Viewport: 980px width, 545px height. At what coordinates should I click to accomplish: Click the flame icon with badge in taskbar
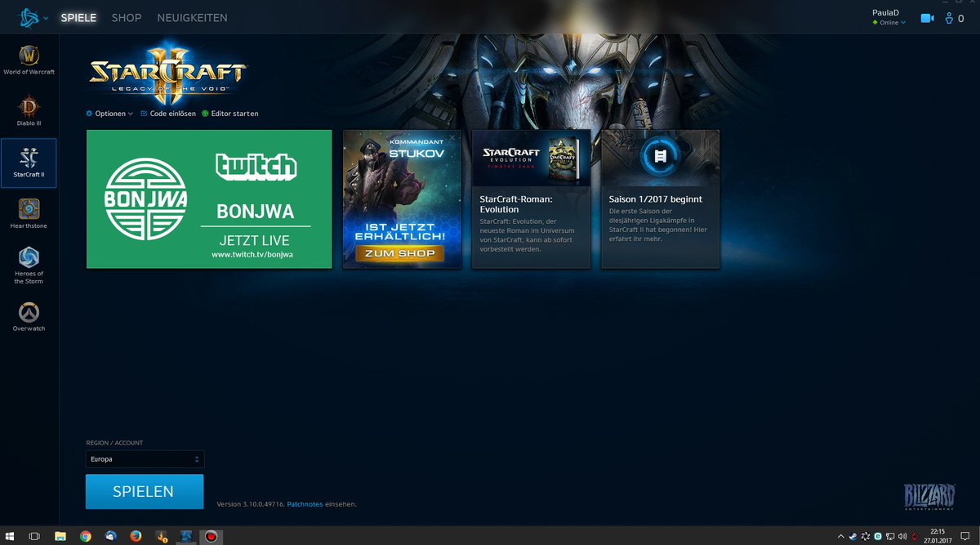pyautogui.click(x=162, y=536)
